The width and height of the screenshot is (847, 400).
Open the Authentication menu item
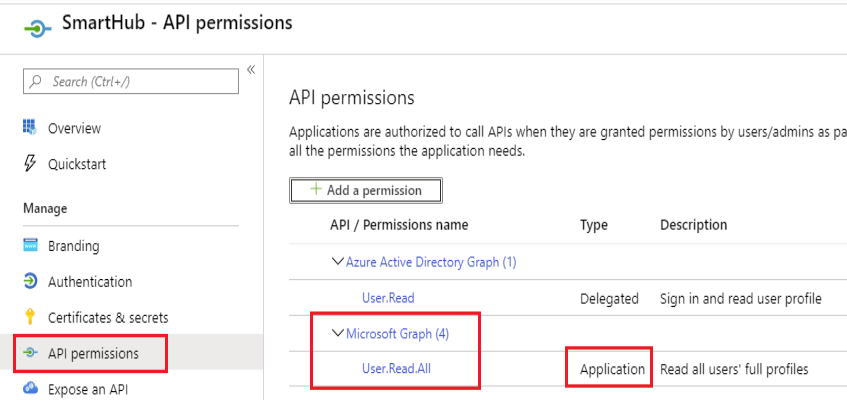(90, 282)
